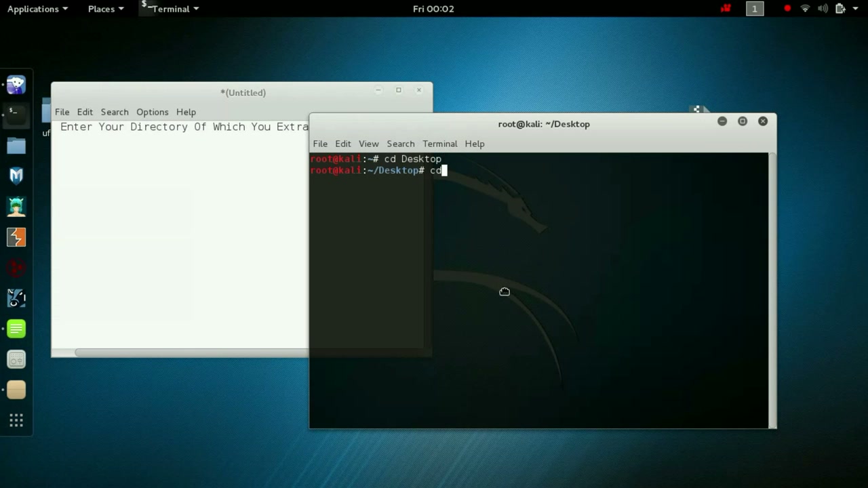
Task: Open the Files folder icon in dock
Action: coord(16,145)
